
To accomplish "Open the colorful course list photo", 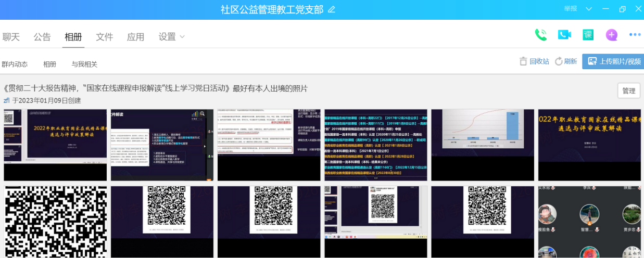I will 375,145.
